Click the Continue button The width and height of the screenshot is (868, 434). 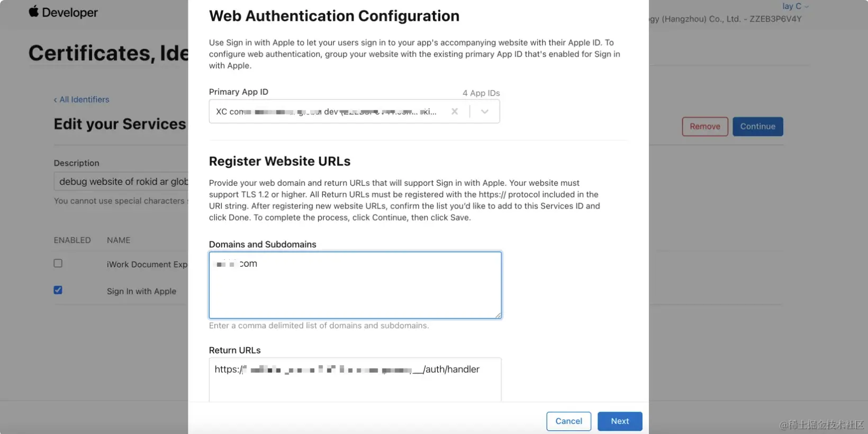[x=757, y=126]
